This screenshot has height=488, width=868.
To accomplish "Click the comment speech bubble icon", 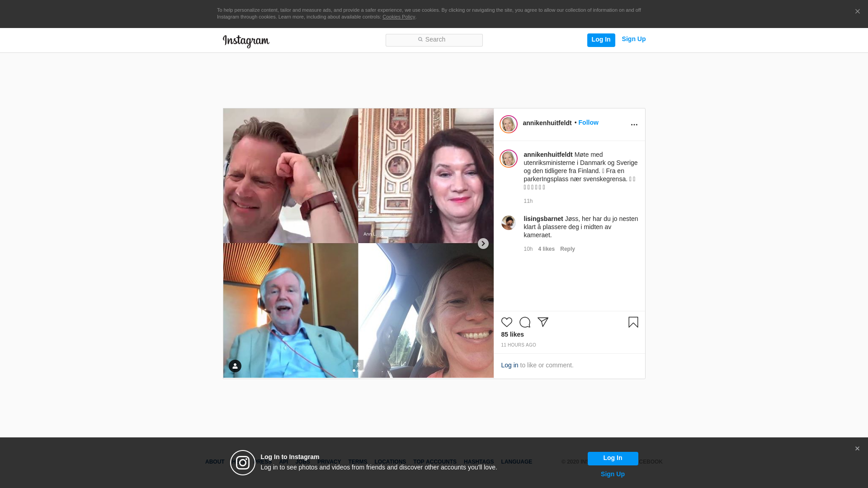I will (524, 322).
